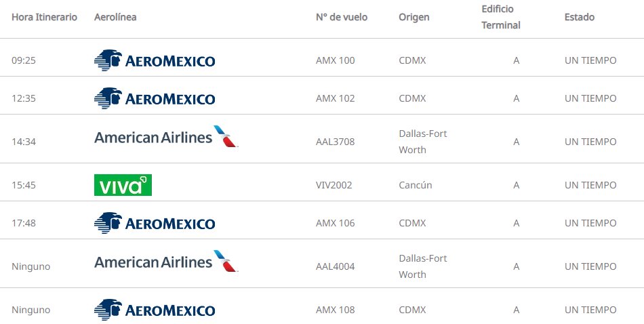
Task: Click the American Airlines logo for AAL3708
Action: [166, 138]
